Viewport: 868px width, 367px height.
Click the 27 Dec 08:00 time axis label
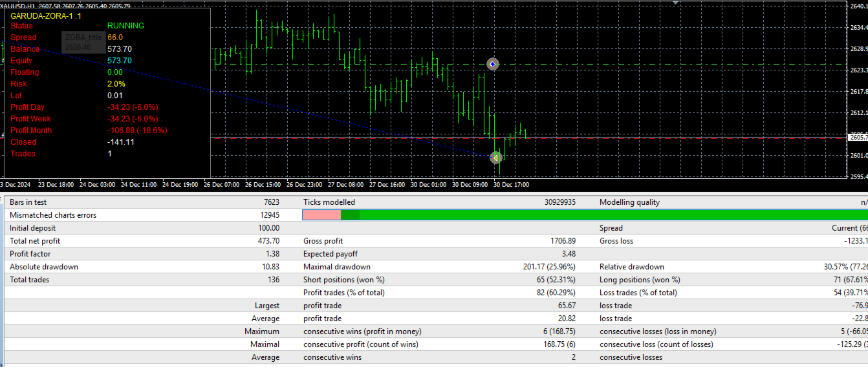pyautogui.click(x=345, y=185)
